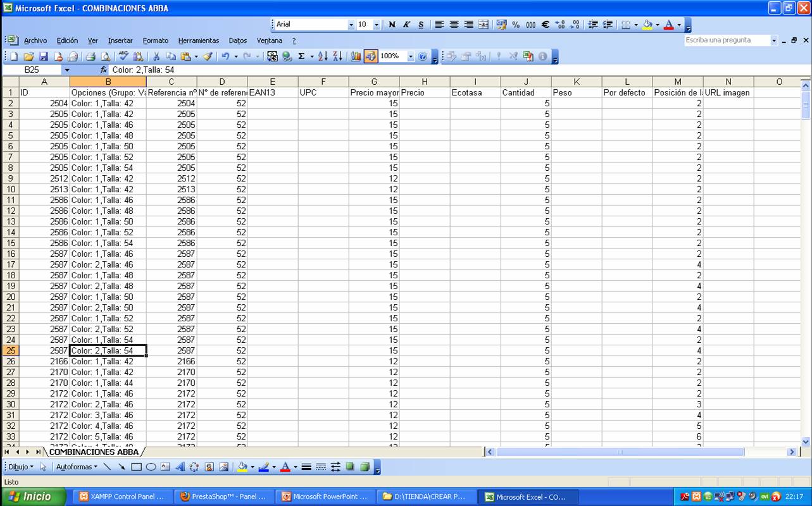Select the Line tool in the drawing toolbar
This screenshot has width=812, height=506.
107,467
